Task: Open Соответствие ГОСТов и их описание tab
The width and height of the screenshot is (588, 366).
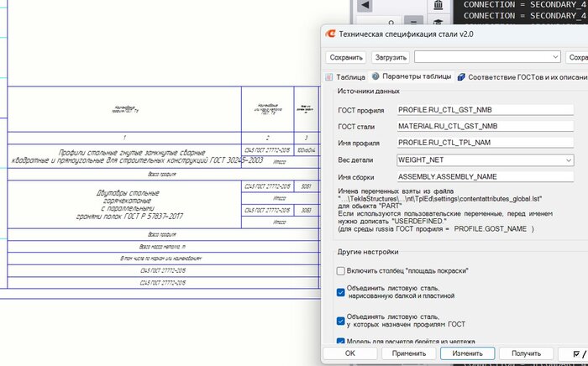Action: tap(522, 76)
